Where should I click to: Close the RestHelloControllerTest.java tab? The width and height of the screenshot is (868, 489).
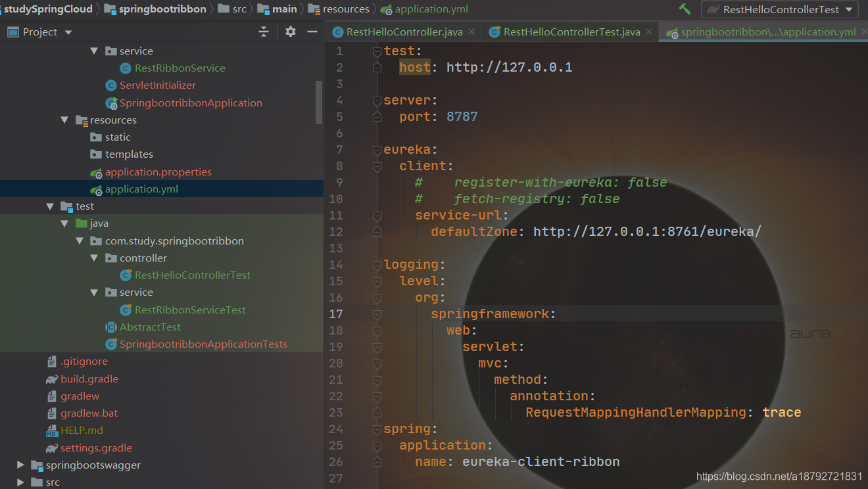pos(648,32)
